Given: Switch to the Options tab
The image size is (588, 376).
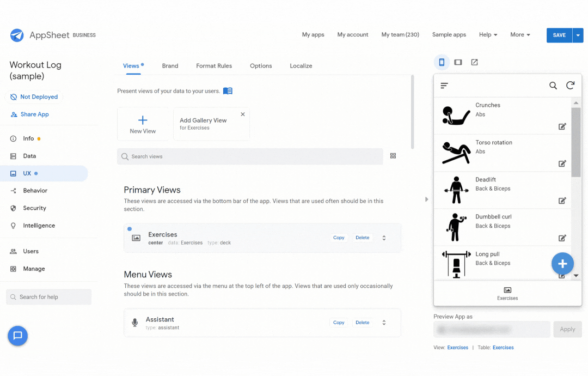Looking at the screenshot, I should [261, 66].
